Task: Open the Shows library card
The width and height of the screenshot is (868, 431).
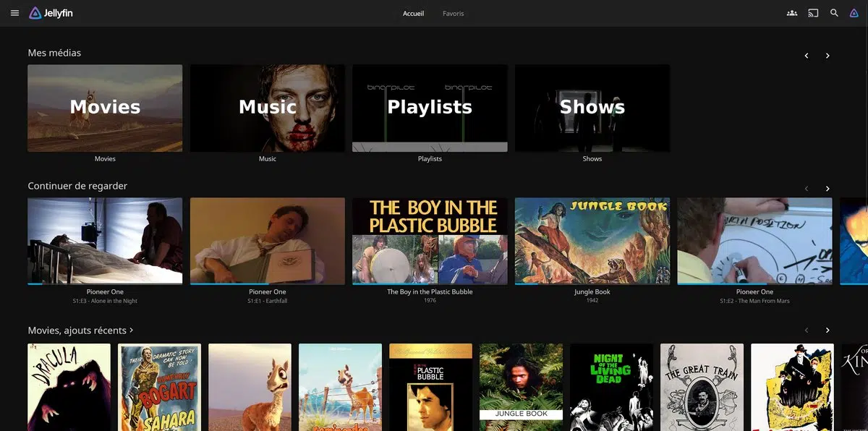Action: pos(592,108)
